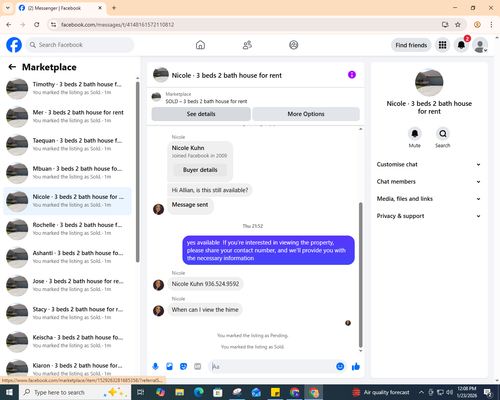Expand Media, files and links section
The height and width of the screenshot is (400, 500).
click(429, 199)
